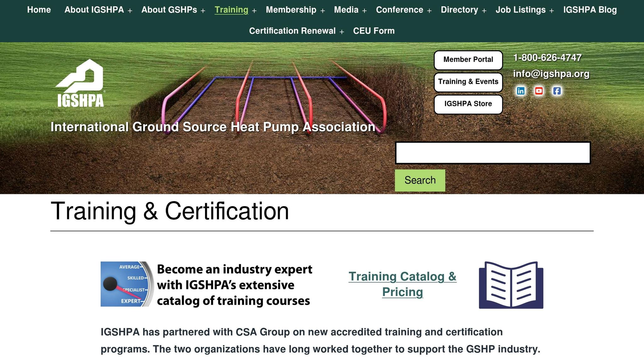This screenshot has height=362, width=644.
Task: Open the Conference menu item
Action: click(x=400, y=10)
